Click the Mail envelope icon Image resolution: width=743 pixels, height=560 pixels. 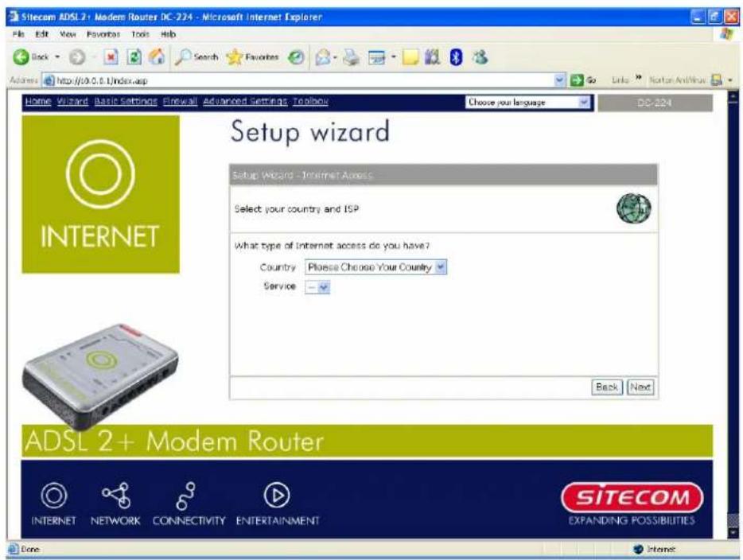(323, 57)
